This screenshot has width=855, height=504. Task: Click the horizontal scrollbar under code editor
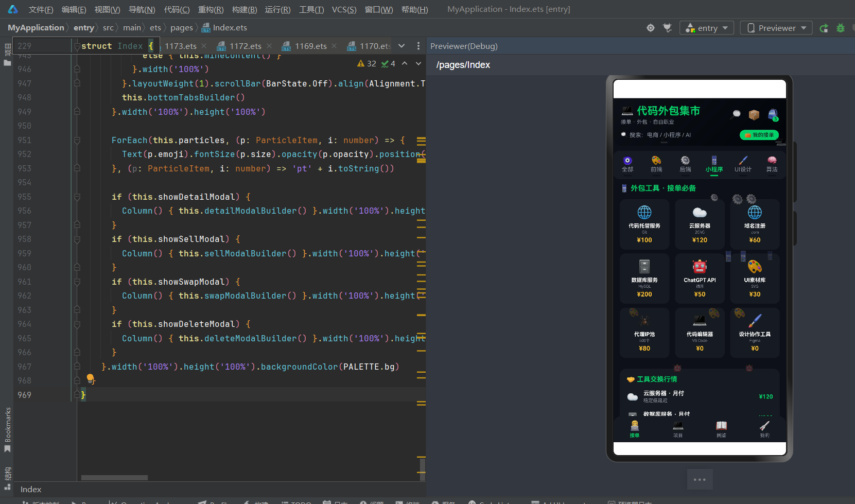(114, 478)
